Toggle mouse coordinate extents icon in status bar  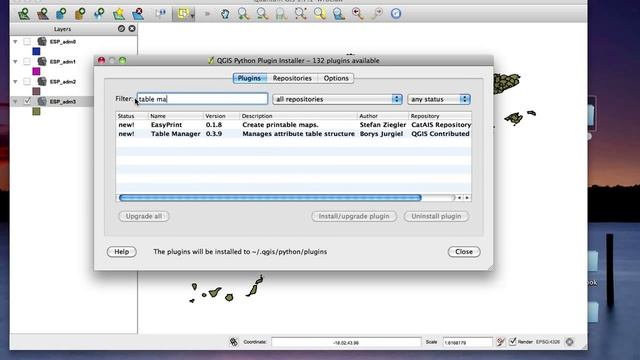[x=233, y=342]
